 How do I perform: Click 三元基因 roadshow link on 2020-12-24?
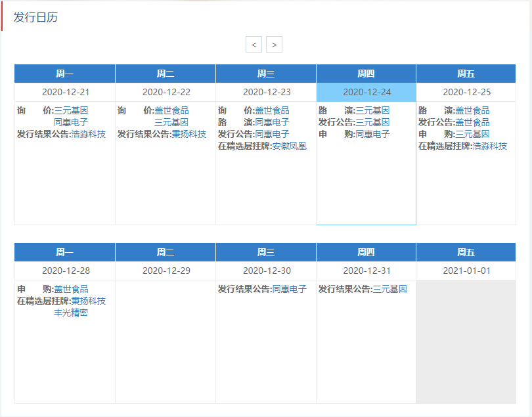point(372,110)
